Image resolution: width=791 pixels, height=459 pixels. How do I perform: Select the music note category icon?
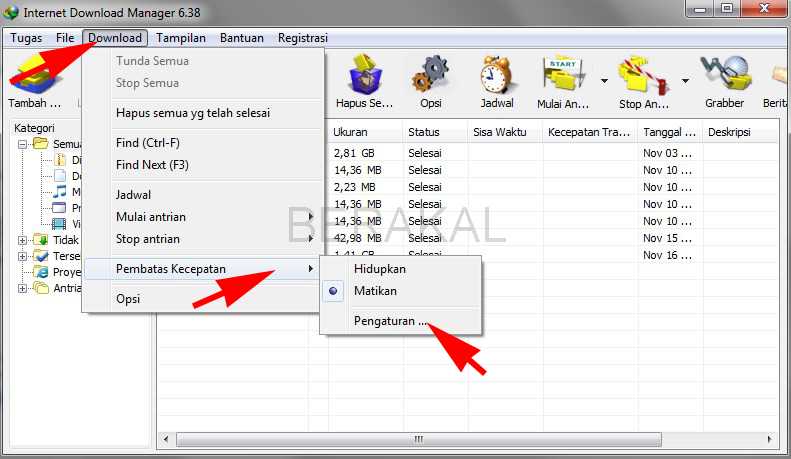pos(60,192)
